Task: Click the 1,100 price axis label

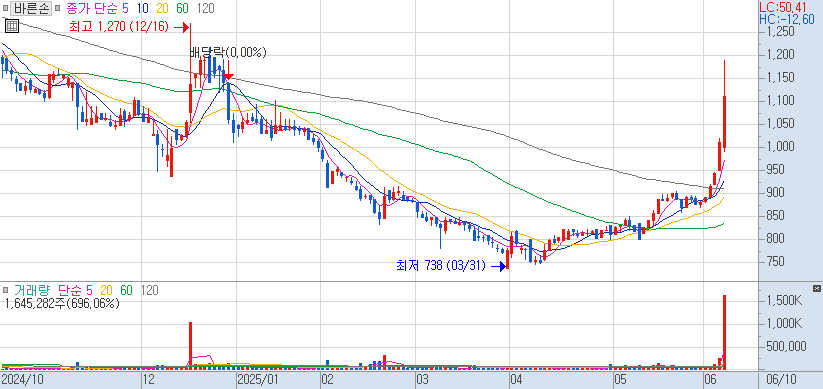Action: coord(780,100)
